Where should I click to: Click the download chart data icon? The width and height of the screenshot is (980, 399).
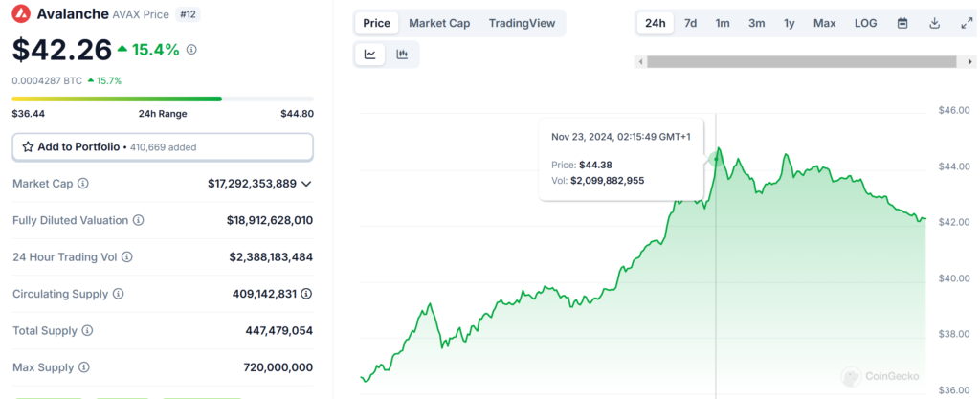pos(934,23)
